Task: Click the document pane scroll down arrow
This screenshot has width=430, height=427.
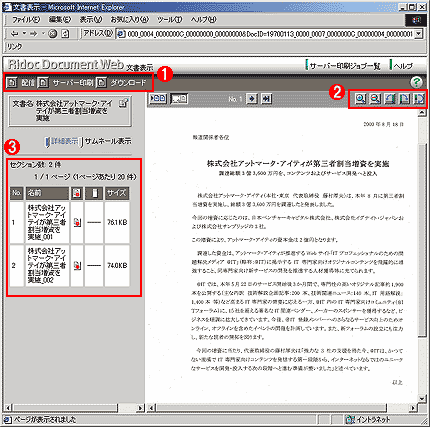Action: point(422,398)
